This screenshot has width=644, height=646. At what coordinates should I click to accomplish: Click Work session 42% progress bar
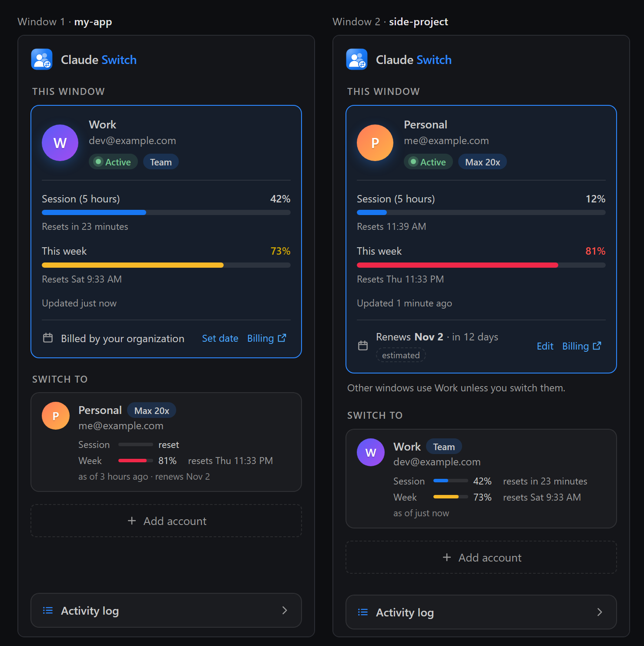[166, 212]
